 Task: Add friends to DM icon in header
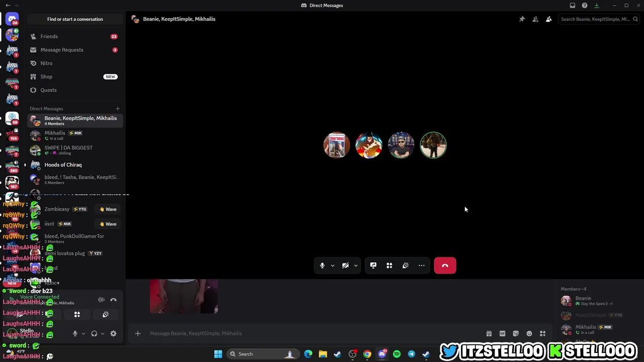click(535, 19)
